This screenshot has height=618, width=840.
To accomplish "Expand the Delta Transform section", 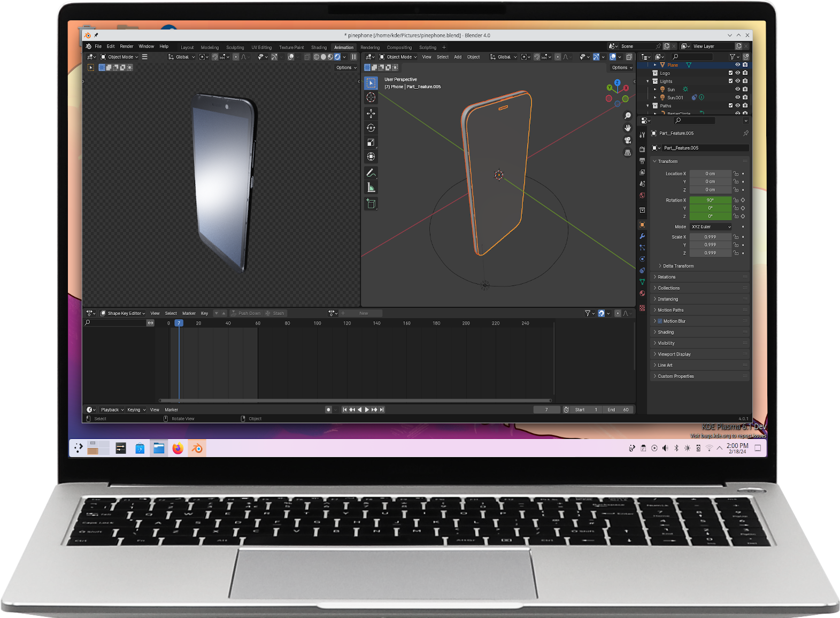I will [x=678, y=266].
